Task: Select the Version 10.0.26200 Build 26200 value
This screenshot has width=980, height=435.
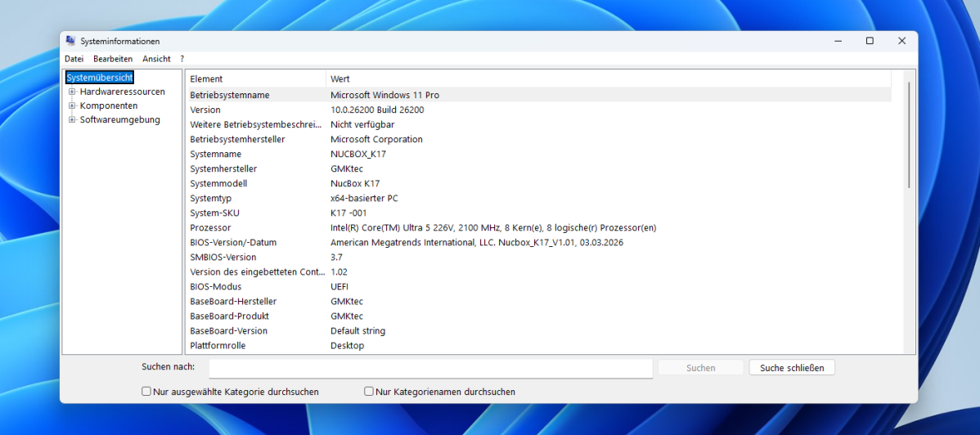Action: click(x=377, y=110)
